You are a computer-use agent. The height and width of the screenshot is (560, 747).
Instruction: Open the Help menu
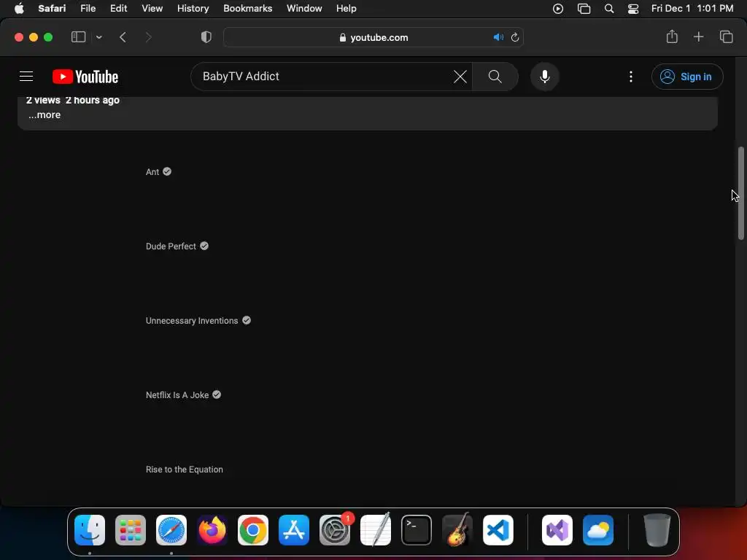coord(346,9)
